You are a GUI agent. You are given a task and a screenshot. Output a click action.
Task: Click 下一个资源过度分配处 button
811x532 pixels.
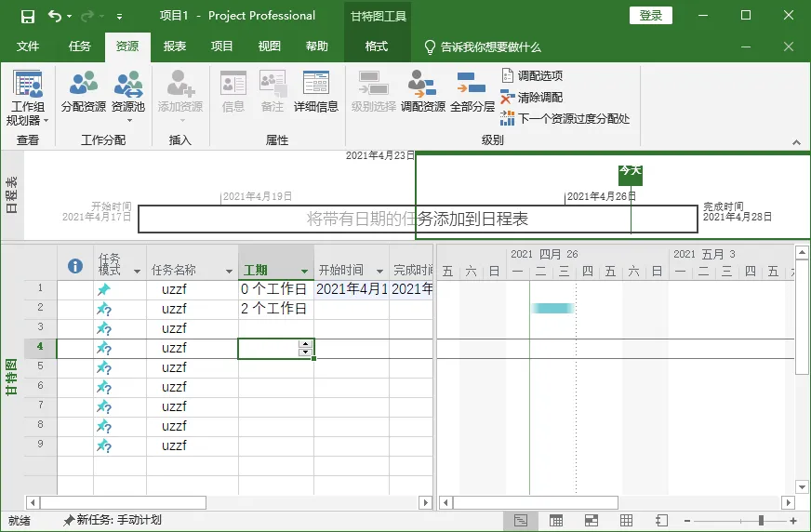click(x=565, y=119)
